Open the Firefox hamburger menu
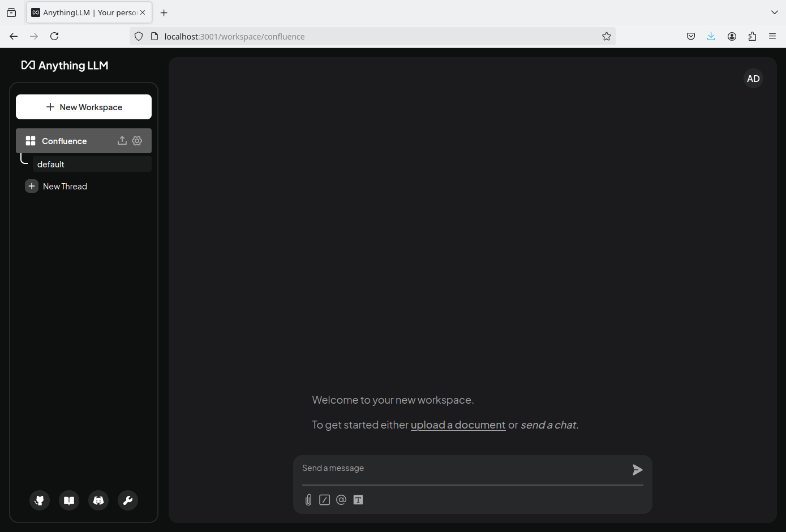The image size is (786, 532). 772,36
